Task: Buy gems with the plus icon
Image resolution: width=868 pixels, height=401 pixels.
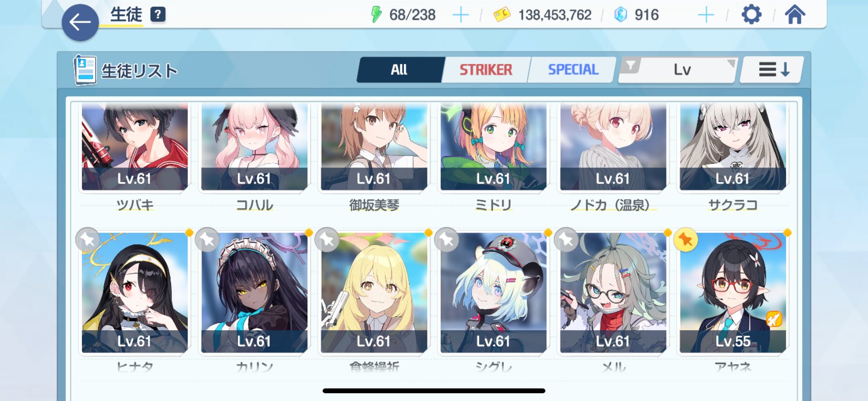Action: (x=706, y=15)
